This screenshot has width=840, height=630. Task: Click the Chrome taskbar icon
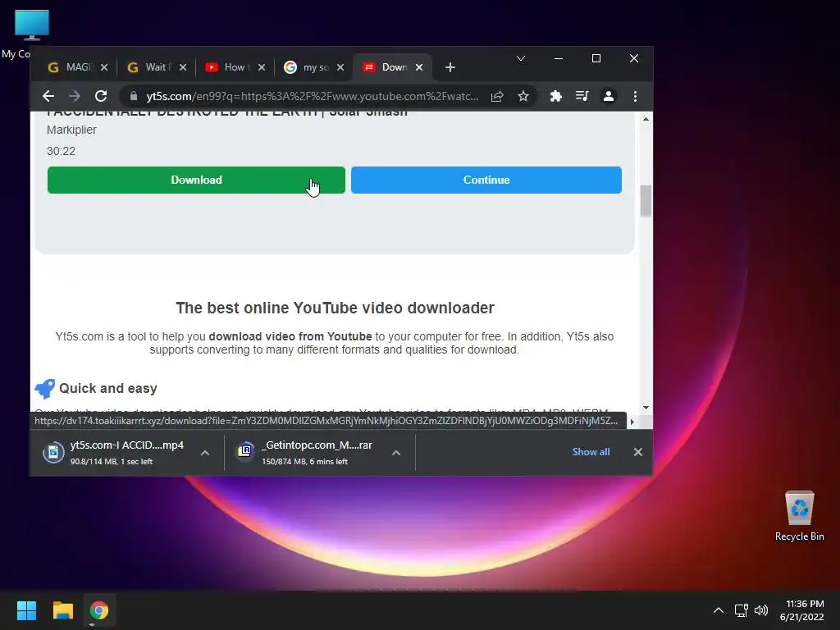tap(99, 610)
